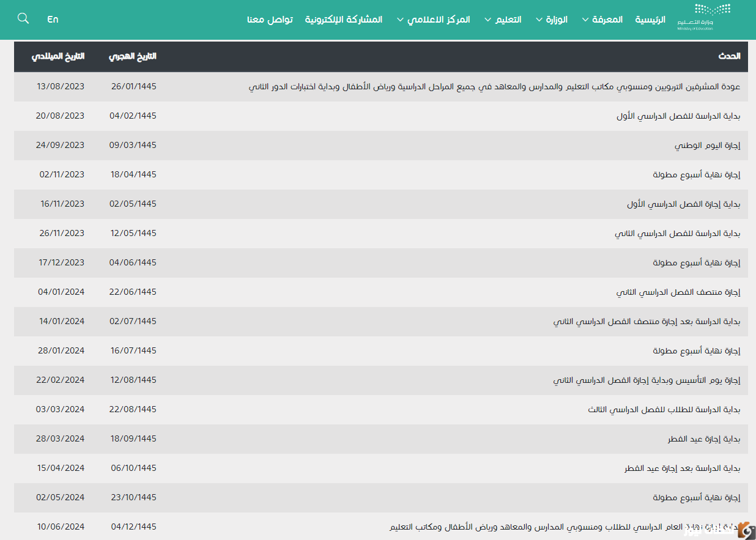Click the تواصل معنا link
The image size is (756, 540).
click(269, 19)
